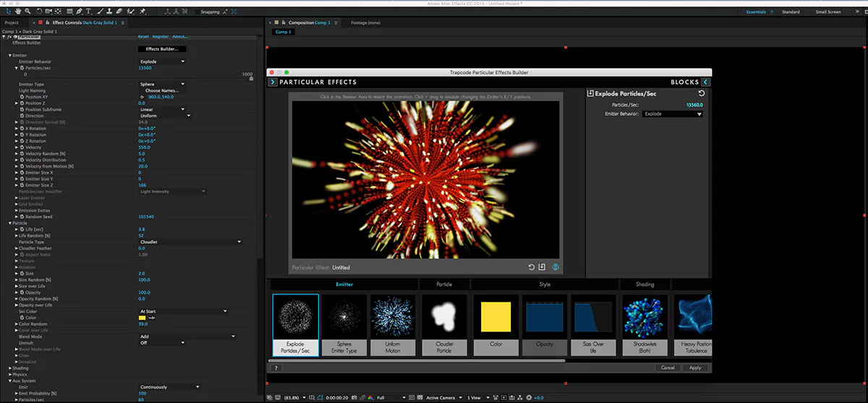Screen dimensions: 868x403
Task: Open the Active Camera dropdown
Action: pyautogui.click(x=443, y=397)
